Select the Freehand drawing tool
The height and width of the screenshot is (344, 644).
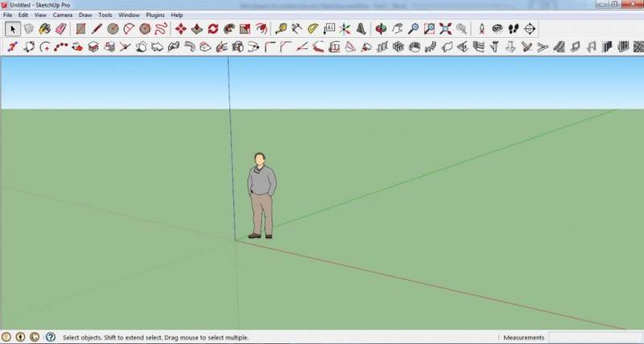[x=161, y=29]
